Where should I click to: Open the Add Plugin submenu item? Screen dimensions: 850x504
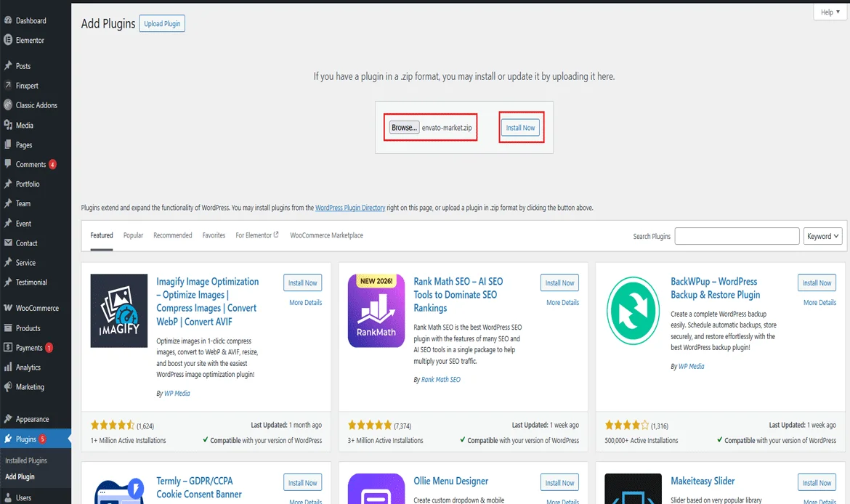click(20, 476)
